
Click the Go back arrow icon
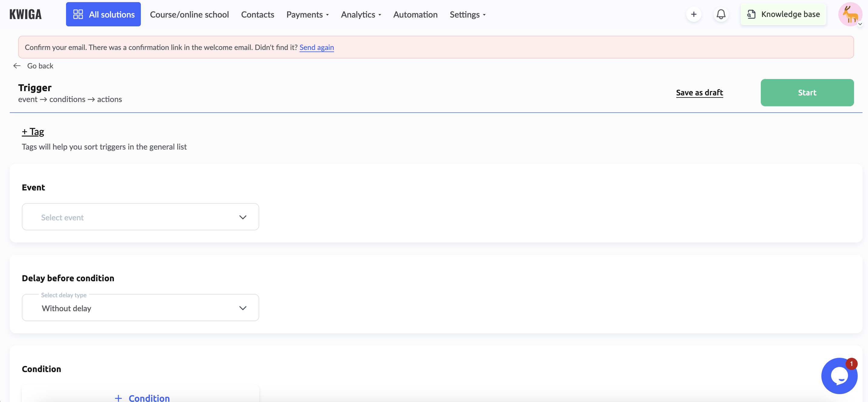pos(17,66)
